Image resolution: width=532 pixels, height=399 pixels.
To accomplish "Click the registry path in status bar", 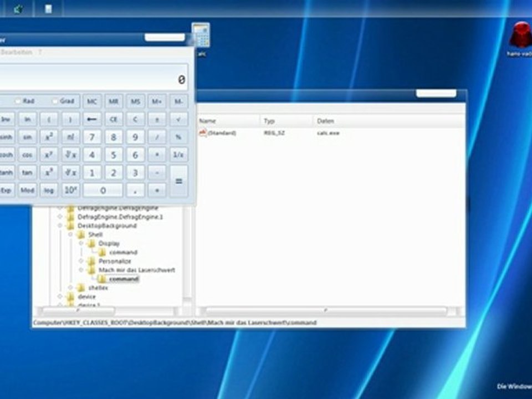I will pos(175,323).
